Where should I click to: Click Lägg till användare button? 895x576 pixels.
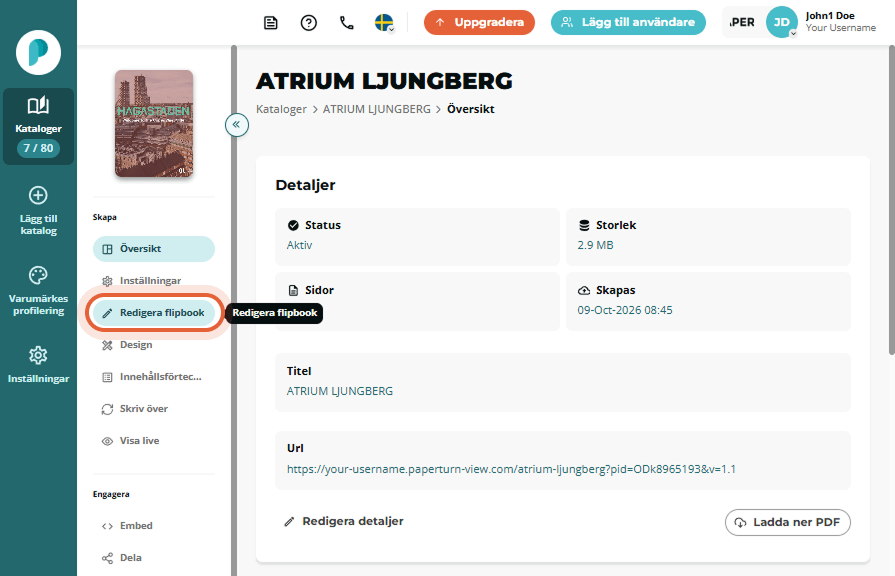[x=628, y=22]
